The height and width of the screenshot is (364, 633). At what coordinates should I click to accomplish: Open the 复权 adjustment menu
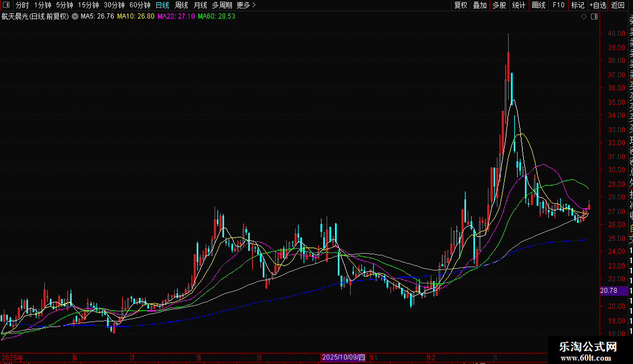[x=460, y=5]
